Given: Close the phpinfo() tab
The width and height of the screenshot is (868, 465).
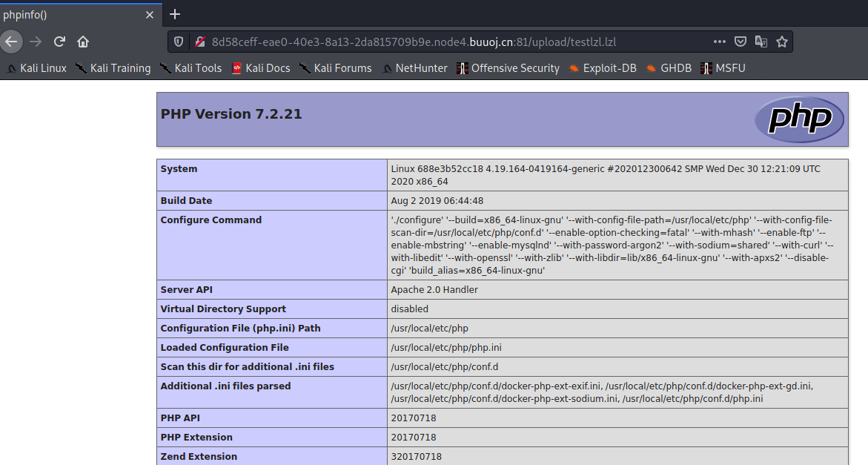Looking at the screenshot, I should coord(150,15).
